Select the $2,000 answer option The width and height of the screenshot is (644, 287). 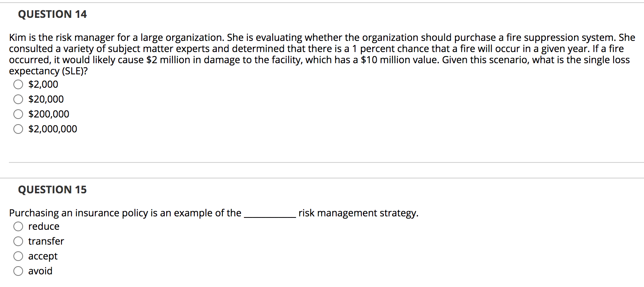pyautogui.click(x=42, y=84)
